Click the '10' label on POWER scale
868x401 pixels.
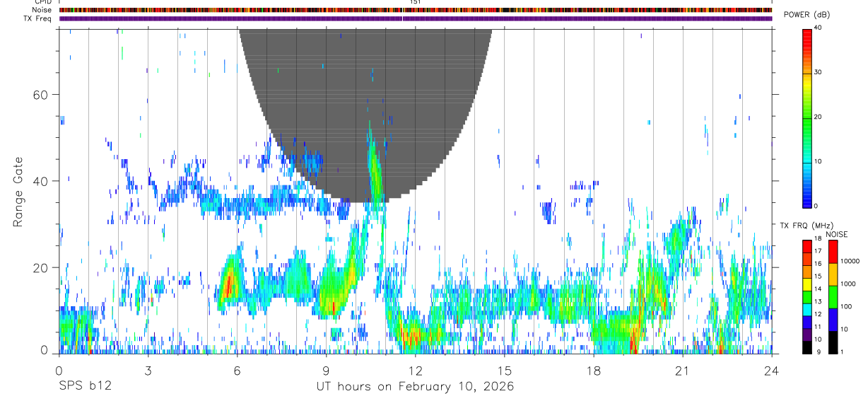pos(816,161)
